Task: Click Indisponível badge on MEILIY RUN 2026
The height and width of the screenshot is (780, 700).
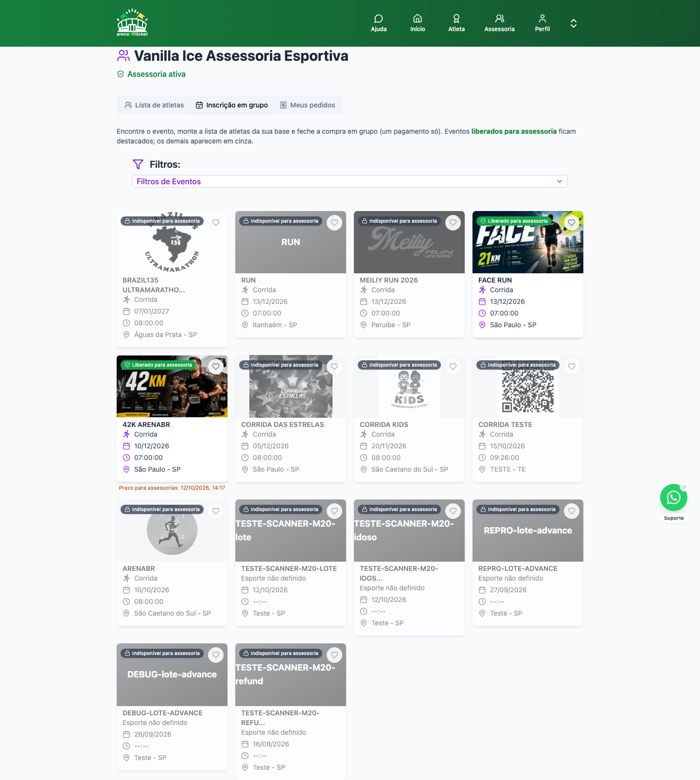Action: tap(399, 221)
